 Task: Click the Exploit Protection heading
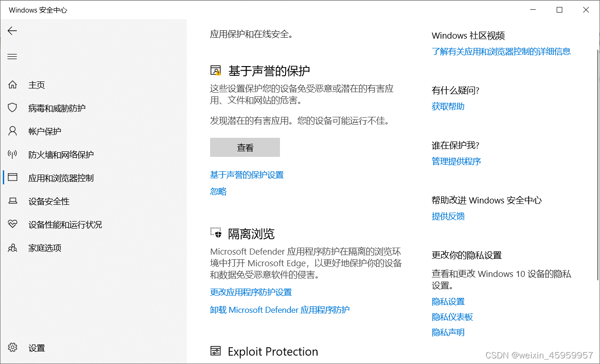pos(273,351)
